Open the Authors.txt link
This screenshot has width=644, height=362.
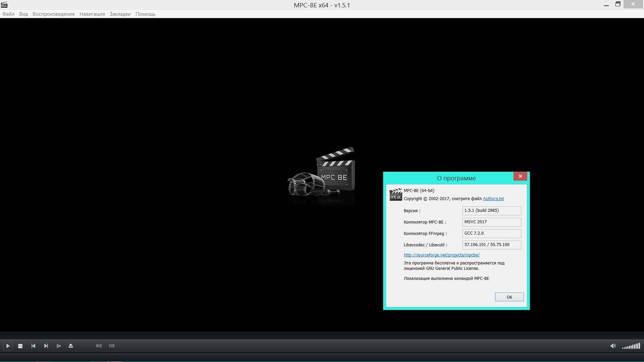point(493,198)
